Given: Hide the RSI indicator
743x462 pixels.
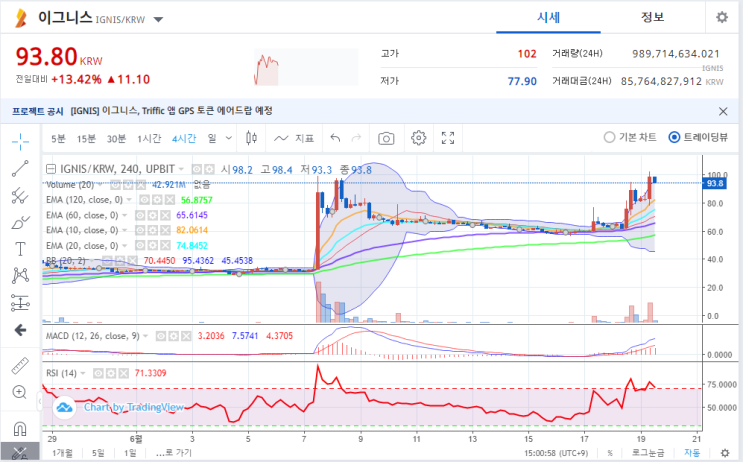Looking at the screenshot, I should click(x=98, y=373).
